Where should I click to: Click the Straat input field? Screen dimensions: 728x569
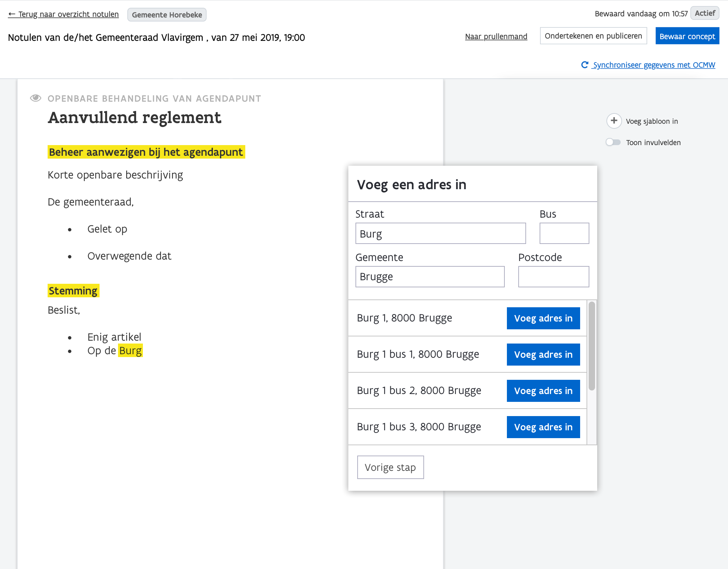pyautogui.click(x=440, y=234)
